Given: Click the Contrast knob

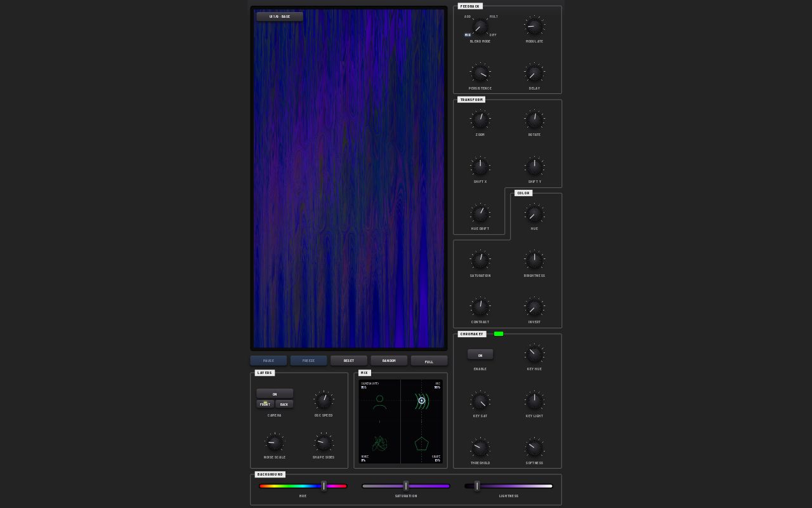Looking at the screenshot, I should 480,307.
